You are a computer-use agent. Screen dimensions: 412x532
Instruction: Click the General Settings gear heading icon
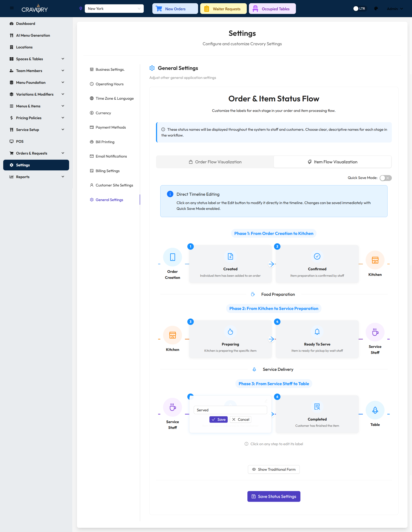coord(152,68)
